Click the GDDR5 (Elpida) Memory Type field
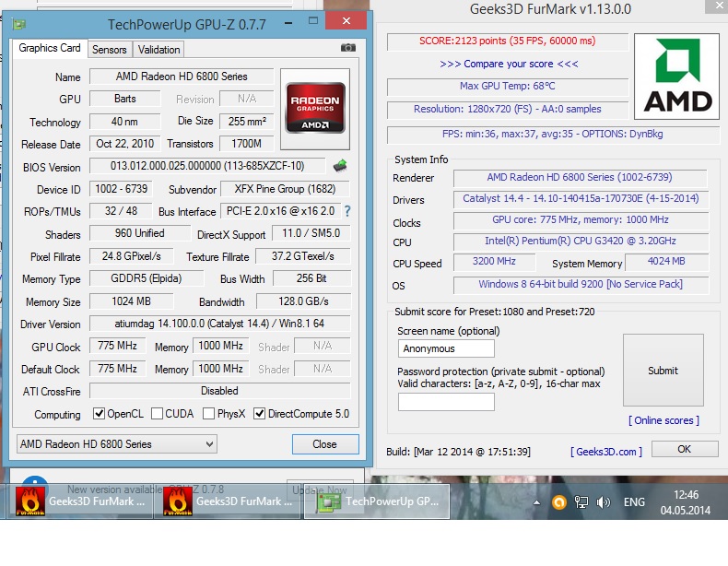This screenshot has height=566, width=728. click(147, 278)
